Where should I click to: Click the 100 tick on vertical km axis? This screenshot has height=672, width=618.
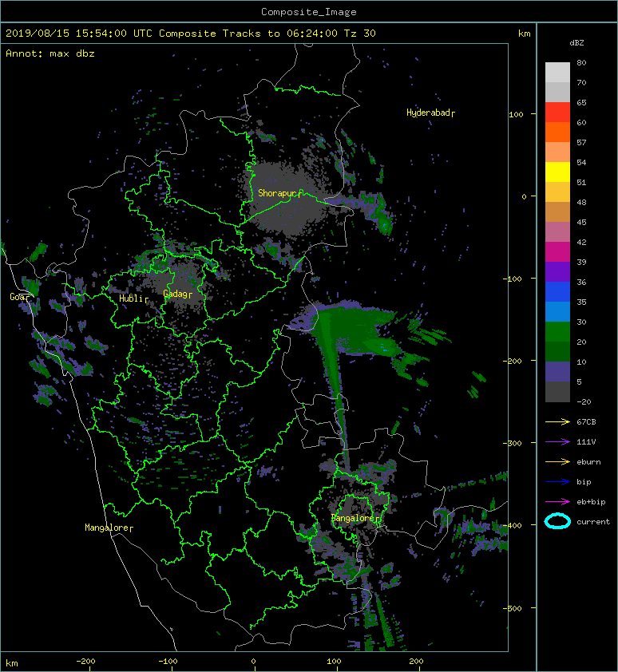(517, 114)
